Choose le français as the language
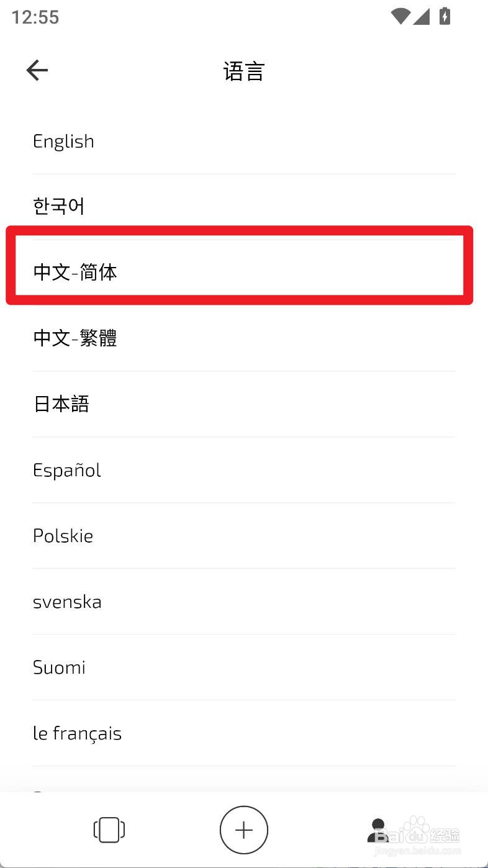This screenshot has height=868, width=488. pos(77,733)
